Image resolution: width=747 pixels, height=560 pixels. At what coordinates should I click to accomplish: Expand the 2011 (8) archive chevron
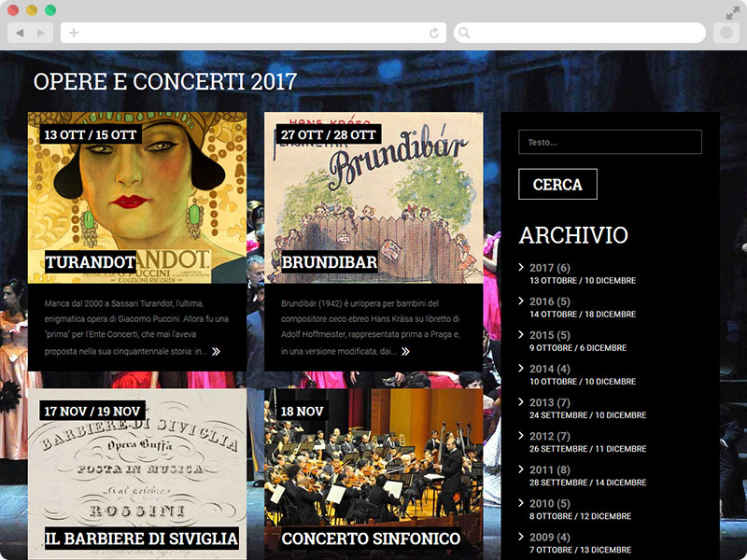coord(521,469)
